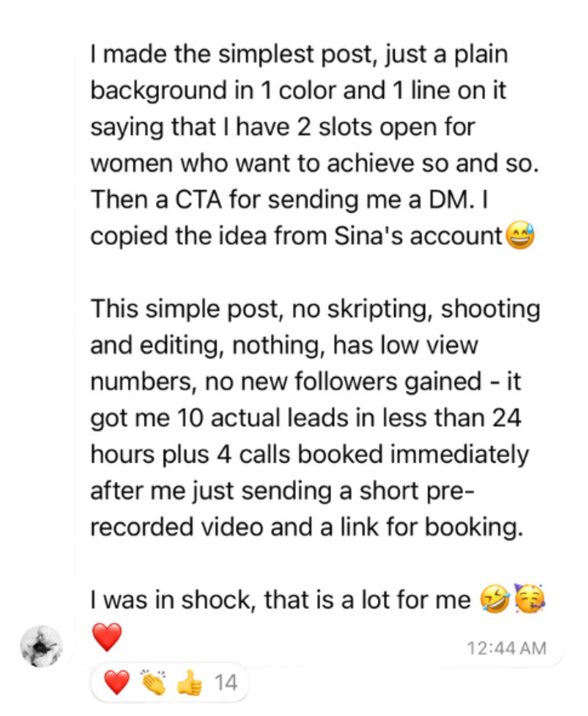Tap the clapping hands reaction
588x716 pixels.
coord(153,682)
